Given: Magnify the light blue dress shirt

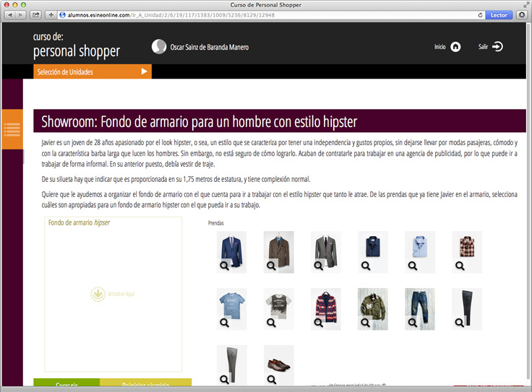Looking at the screenshot, I should pyautogui.click(x=413, y=266).
